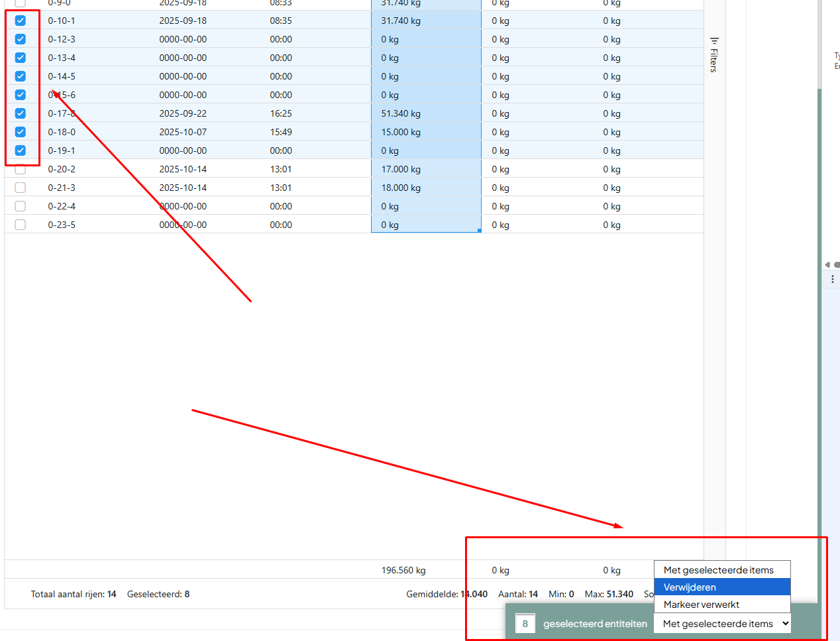Screen dimensions: 840x641
Task: Open the Filters side panel
Action: [x=713, y=55]
